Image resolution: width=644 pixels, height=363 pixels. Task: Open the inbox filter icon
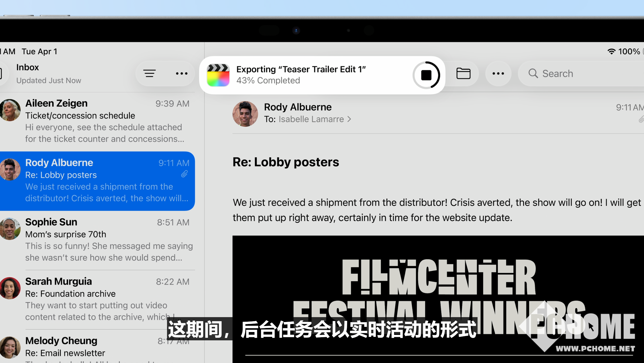pos(150,74)
